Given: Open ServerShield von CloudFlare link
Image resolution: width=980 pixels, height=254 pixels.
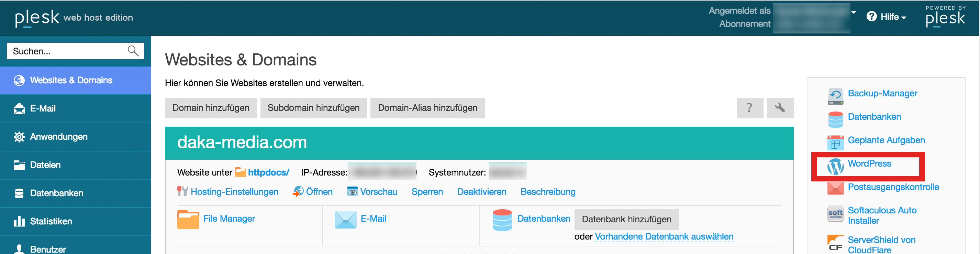Looking at the screenshot, I should (881, 244).
